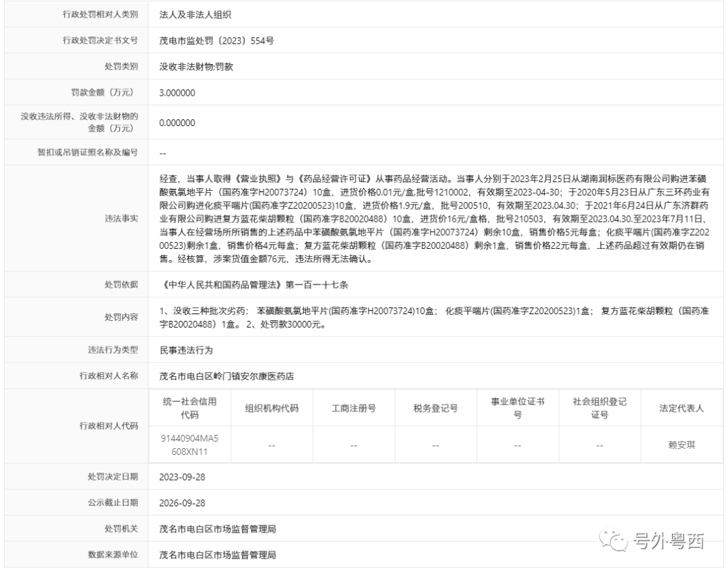Click the 处罚机关 value 茂名市电白区市场监督管理局
Viewport: 728px width, 573px height.
[x=217, y=529]
